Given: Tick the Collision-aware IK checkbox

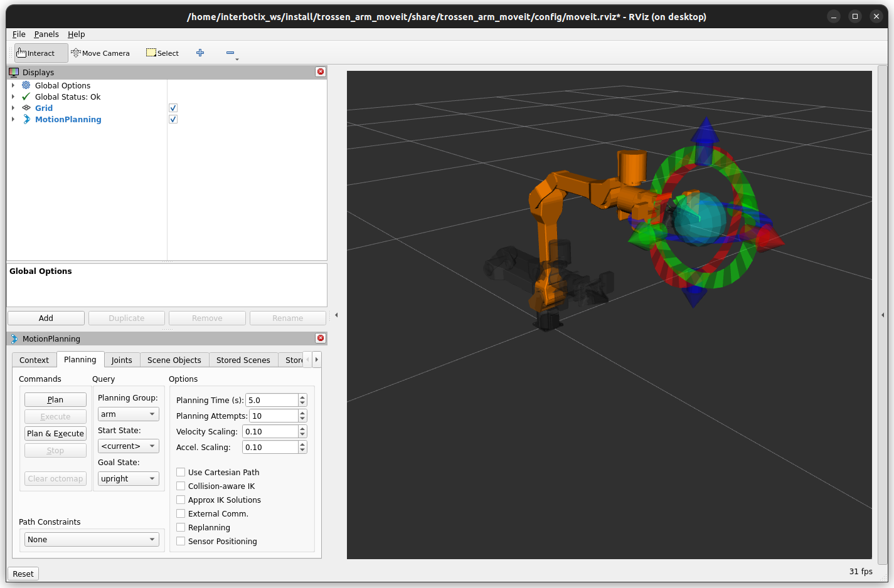Looking at the screenshot, I should pyautogui.click(x=181, y=486).
